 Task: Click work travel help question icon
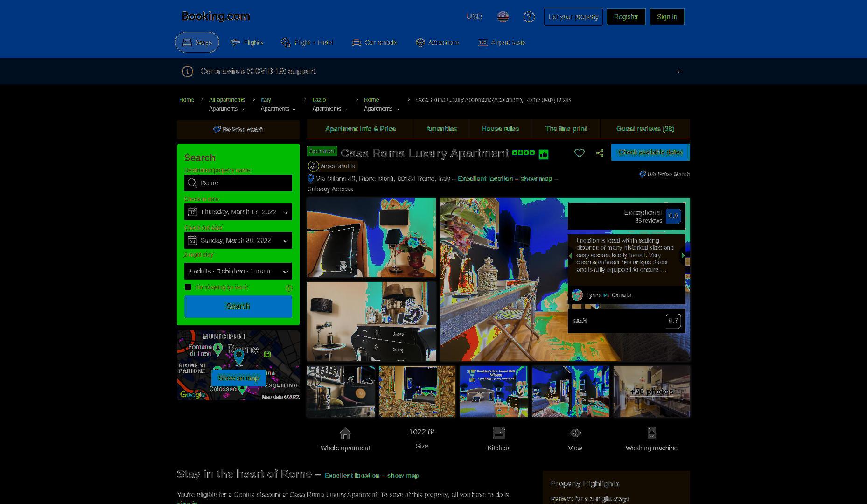coord(289,288)
